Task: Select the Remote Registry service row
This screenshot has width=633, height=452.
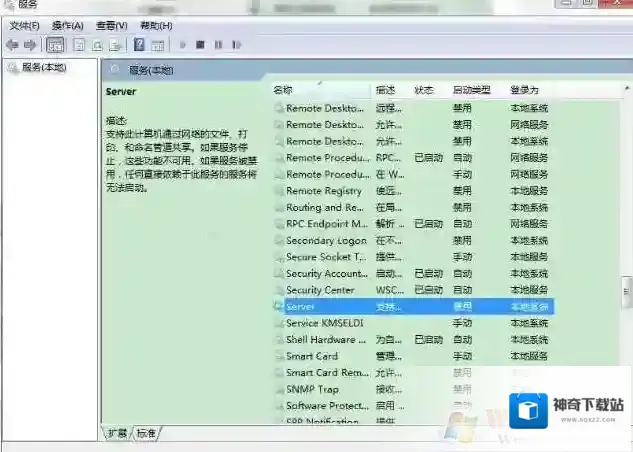Action: pos(323,191)
